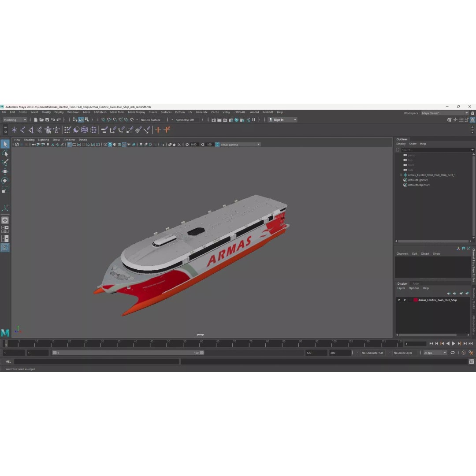Viewport: 476px width, 476px height.
Task: Open the render view clapperboard icon
Action: (214, 119)
